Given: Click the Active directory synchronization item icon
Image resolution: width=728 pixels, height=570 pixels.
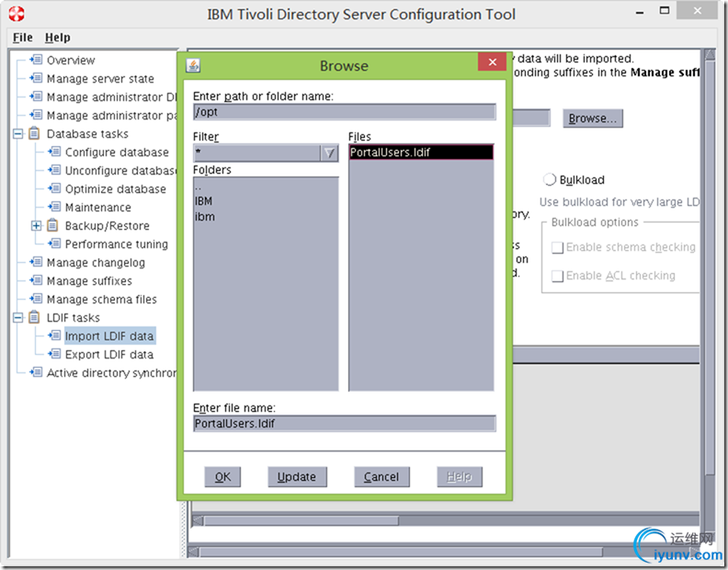Looking at the screenshot, I should 36,372.
